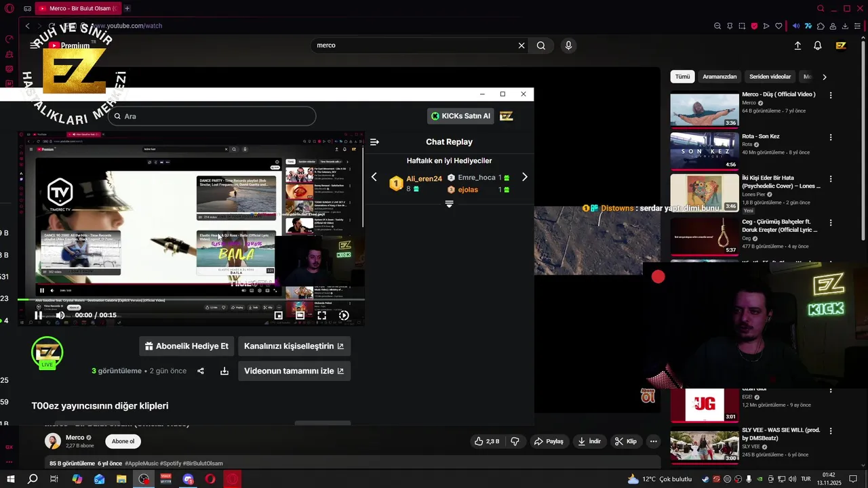Open options for İki Kişi Eder Bir Hata
Screen dimensions: 868x488
[x=831, y=180]
